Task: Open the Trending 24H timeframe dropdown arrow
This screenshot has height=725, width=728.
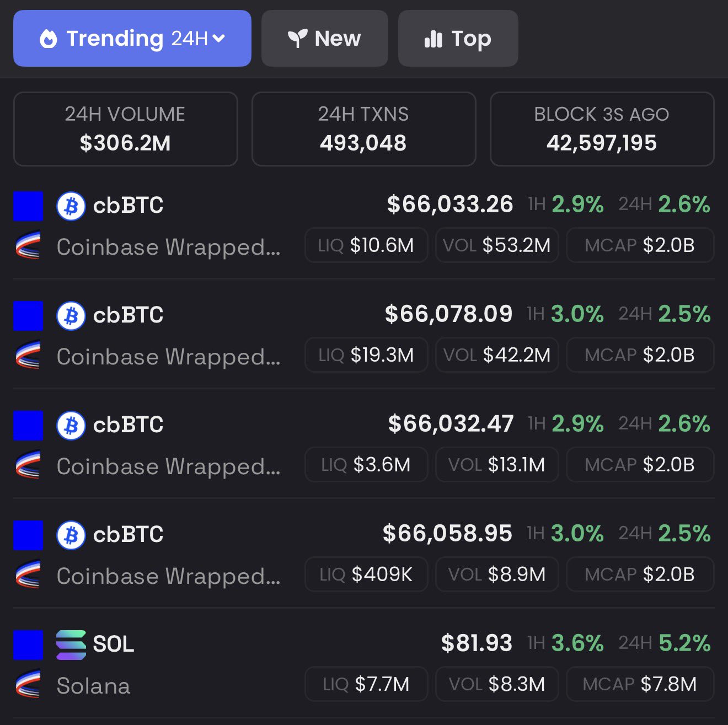Action: click(x=219, y=39)
